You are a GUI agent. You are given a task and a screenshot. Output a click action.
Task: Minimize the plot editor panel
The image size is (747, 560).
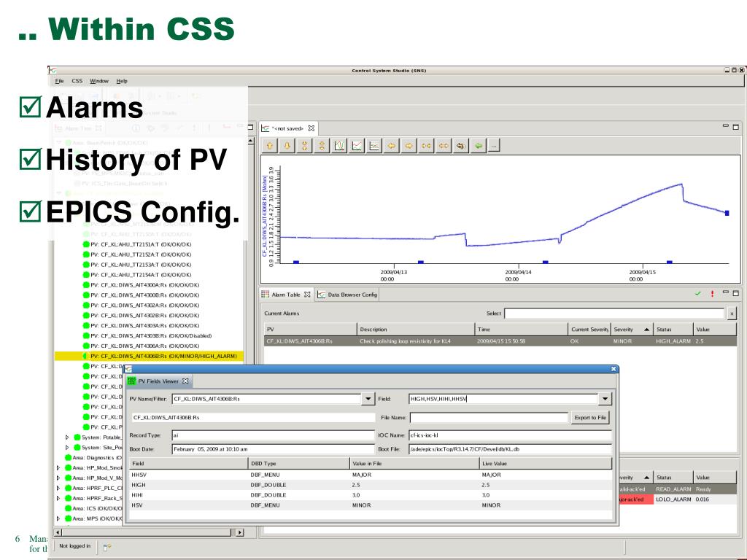pyautogui.click(x=726, y=125)
